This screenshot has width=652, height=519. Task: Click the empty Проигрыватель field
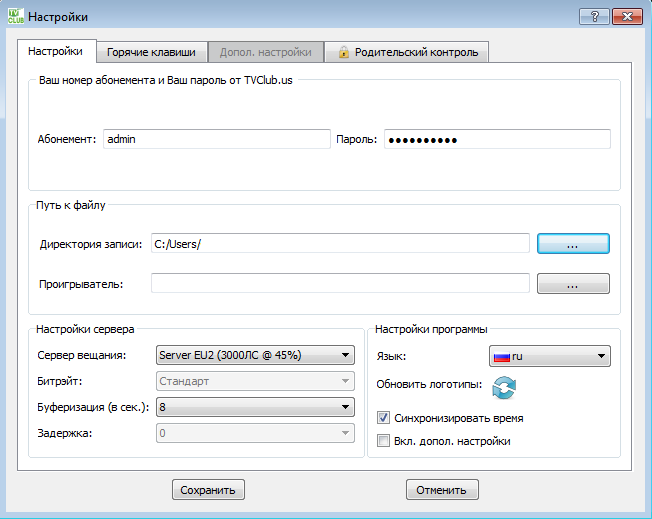340,283
